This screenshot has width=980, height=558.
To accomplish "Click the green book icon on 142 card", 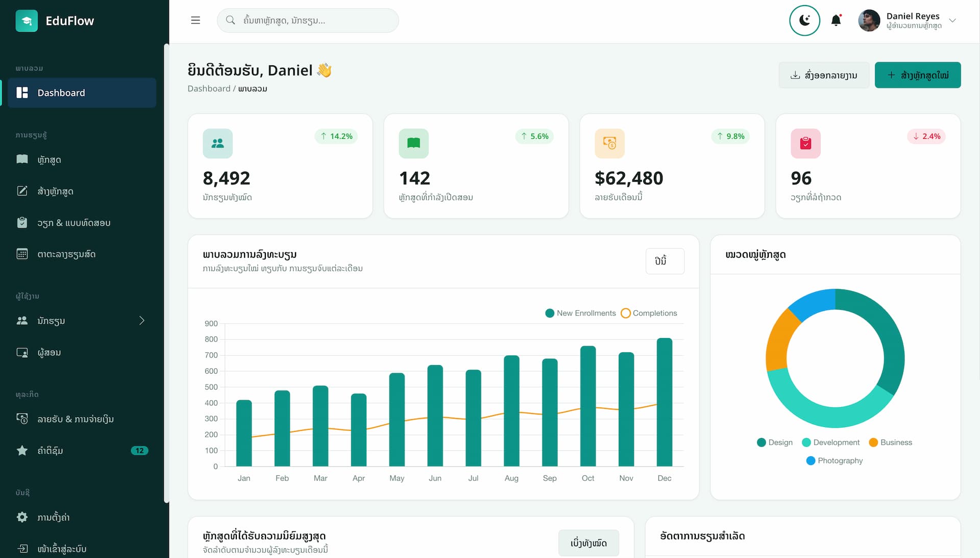I will coord(413,143).
